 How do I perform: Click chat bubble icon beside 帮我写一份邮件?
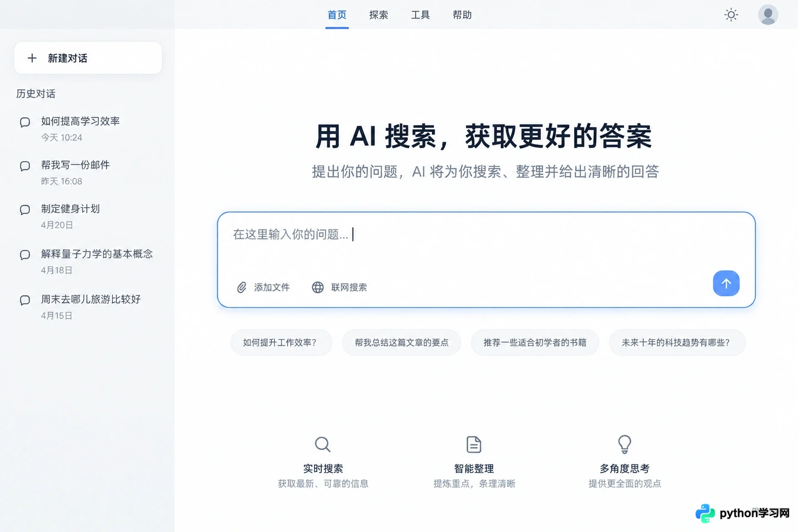(25, 166)
